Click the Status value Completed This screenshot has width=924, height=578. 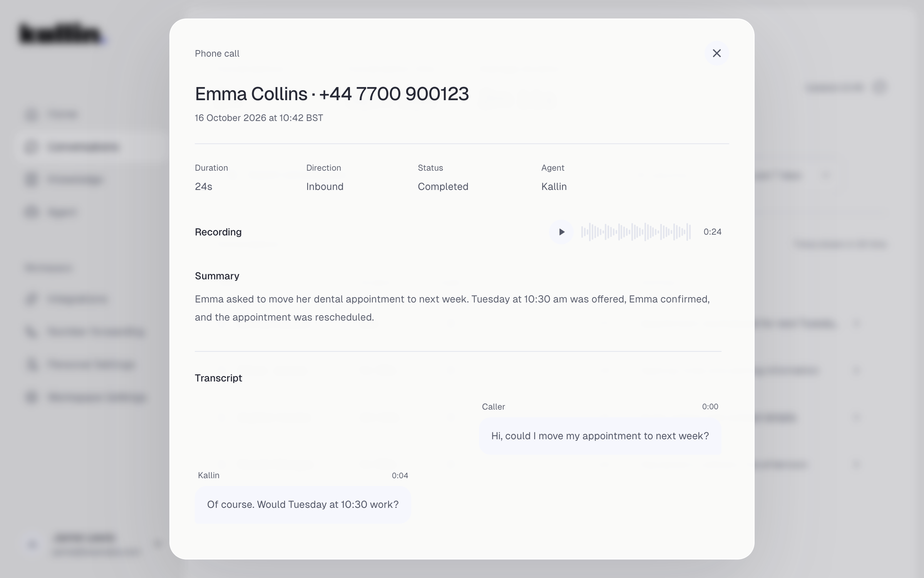pyautogui.click(x=443, y=187)
